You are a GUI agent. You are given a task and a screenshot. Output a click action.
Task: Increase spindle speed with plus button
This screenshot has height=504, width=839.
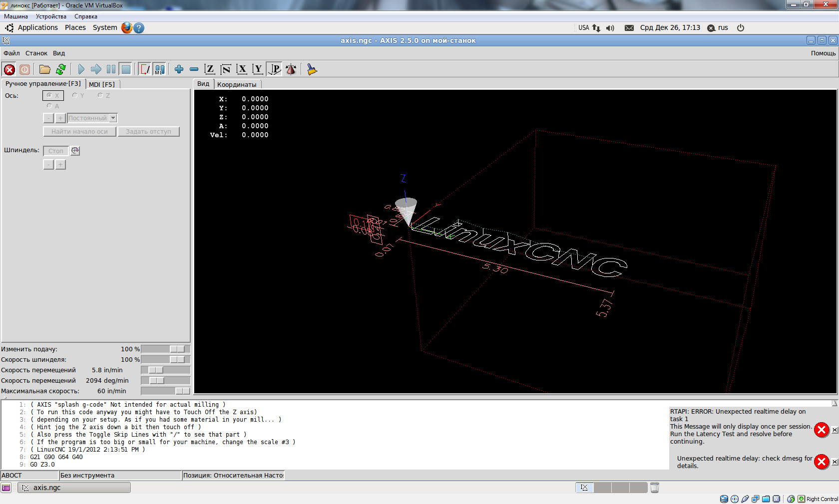(60, 165)
